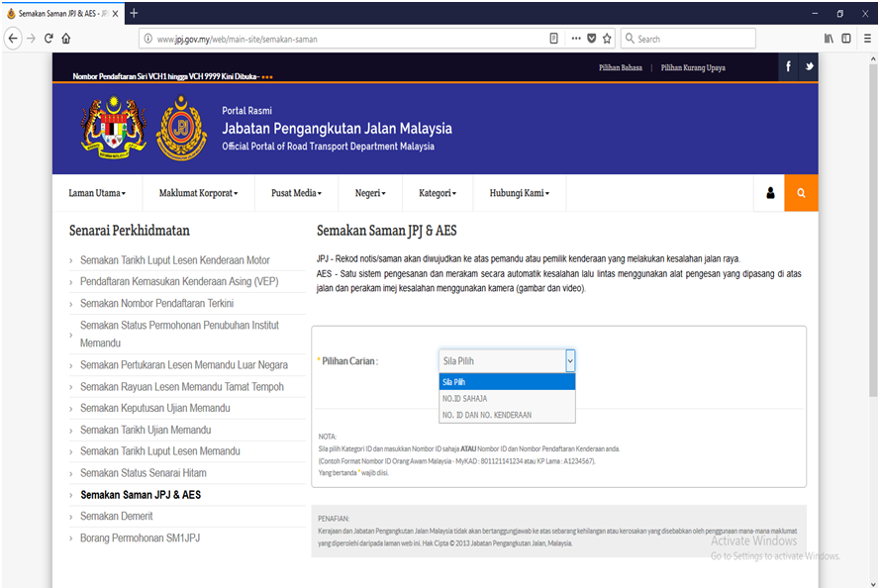Open the Pusat Media menu
Screen dimensions: 880x588
point(296,193)
